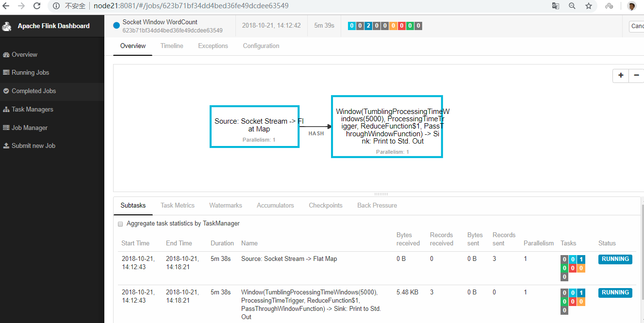Screen dimensions: 644x323
Task: Click the panel resize divider handle
Action: click(x=381, y=194)
